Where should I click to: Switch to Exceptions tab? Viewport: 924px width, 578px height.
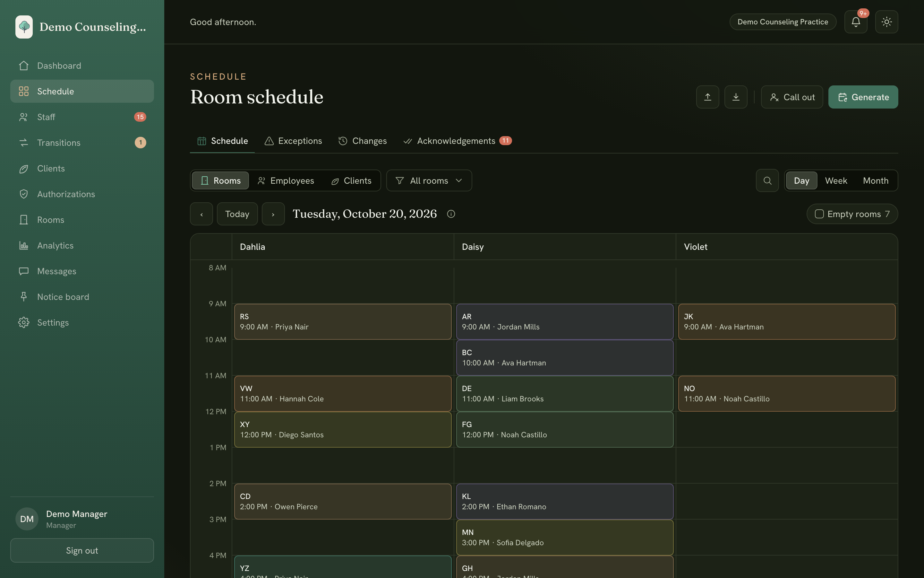pos(293,141)
